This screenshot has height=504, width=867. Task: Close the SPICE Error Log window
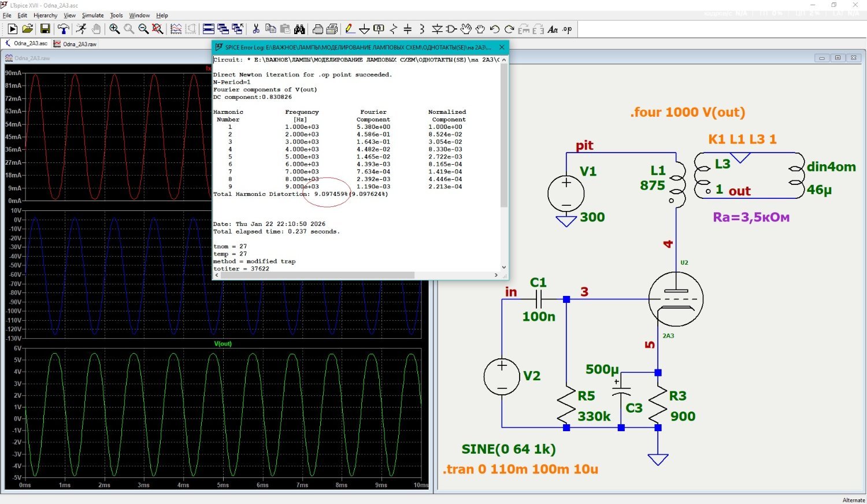(502, 47)
